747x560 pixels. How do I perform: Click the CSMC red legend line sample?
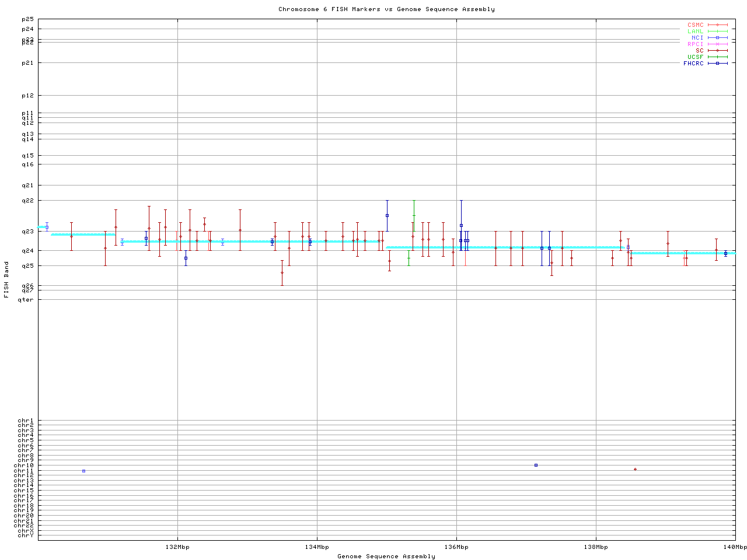point(718,25)
